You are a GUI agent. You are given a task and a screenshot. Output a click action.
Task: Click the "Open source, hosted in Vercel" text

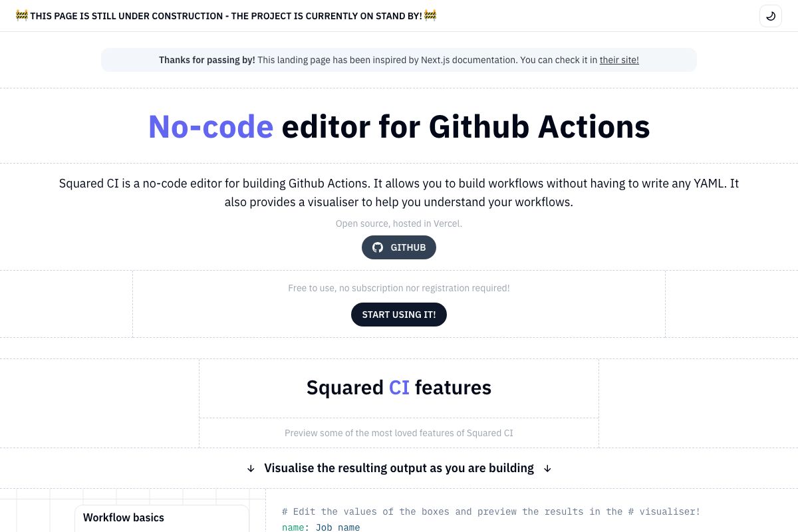[399, 223]
